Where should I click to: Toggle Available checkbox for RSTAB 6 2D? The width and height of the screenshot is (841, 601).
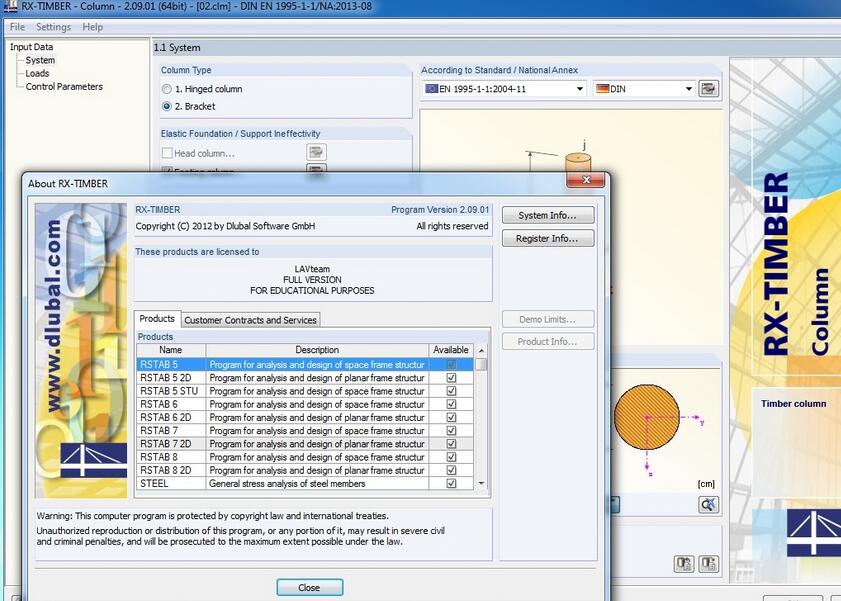[452, 417]
